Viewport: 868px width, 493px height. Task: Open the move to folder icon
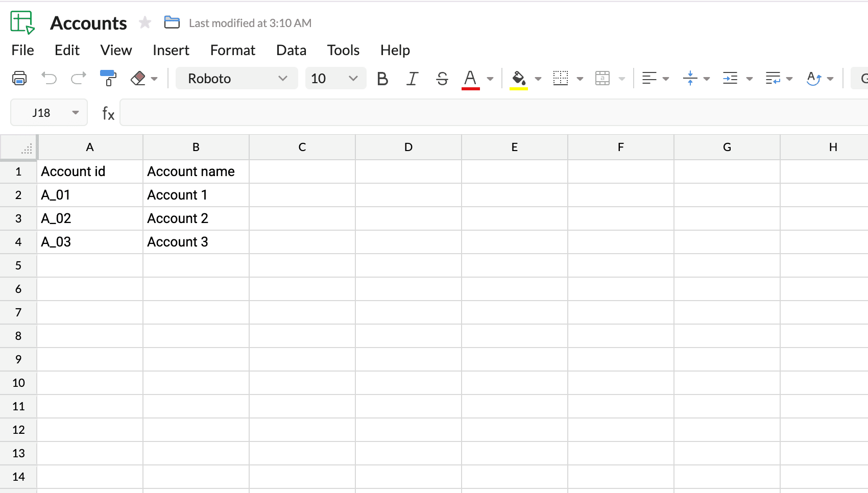point(172,22)
